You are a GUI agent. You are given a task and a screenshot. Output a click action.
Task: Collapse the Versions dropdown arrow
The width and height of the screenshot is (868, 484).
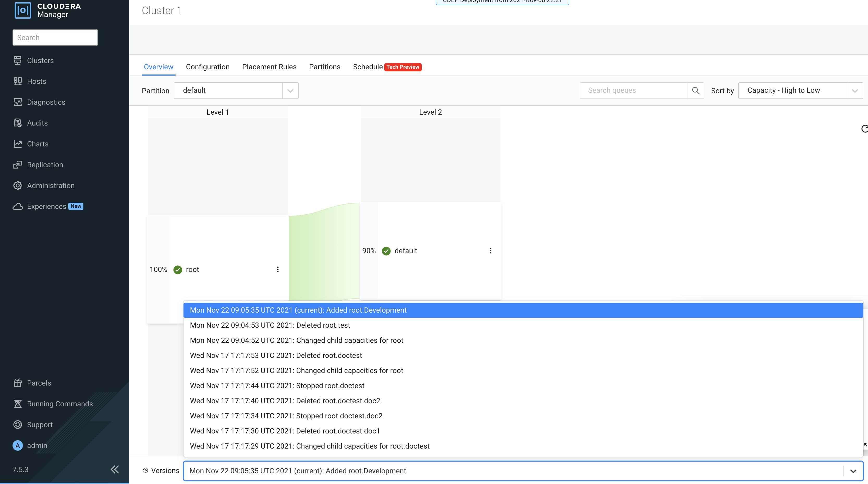coord(853,471)
